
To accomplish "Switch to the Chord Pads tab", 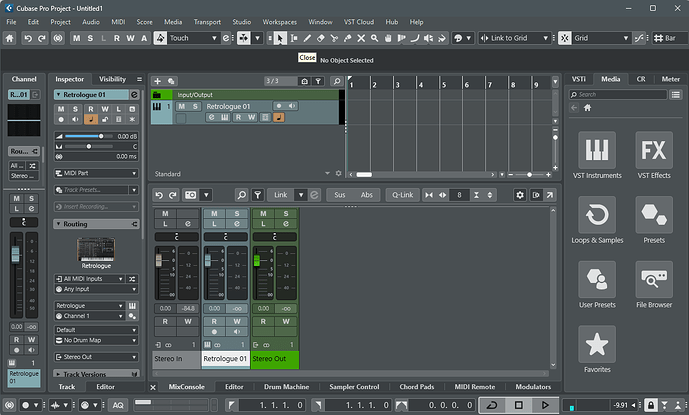I will [x=417, y=387].
